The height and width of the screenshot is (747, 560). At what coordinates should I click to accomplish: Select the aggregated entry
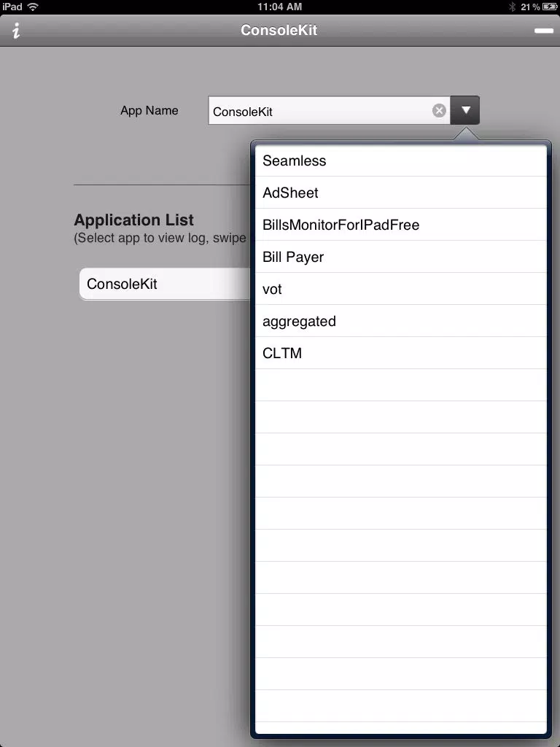tap(400, 321)
